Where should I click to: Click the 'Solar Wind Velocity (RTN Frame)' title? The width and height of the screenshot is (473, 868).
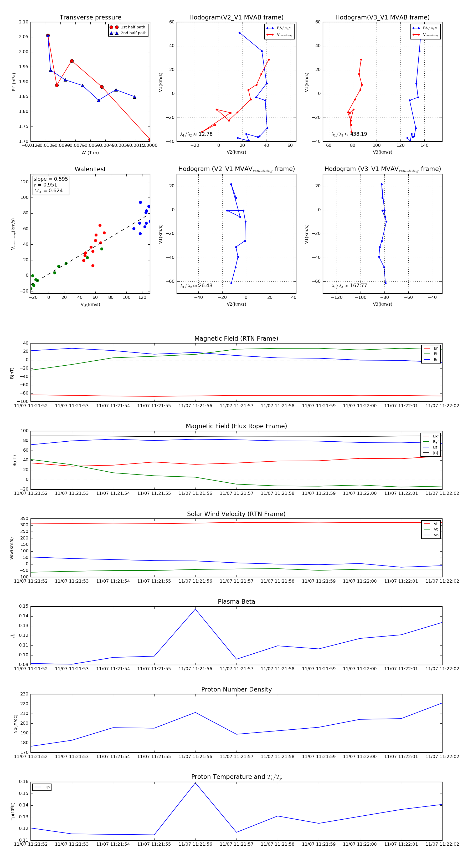click(x=236, y=514)
